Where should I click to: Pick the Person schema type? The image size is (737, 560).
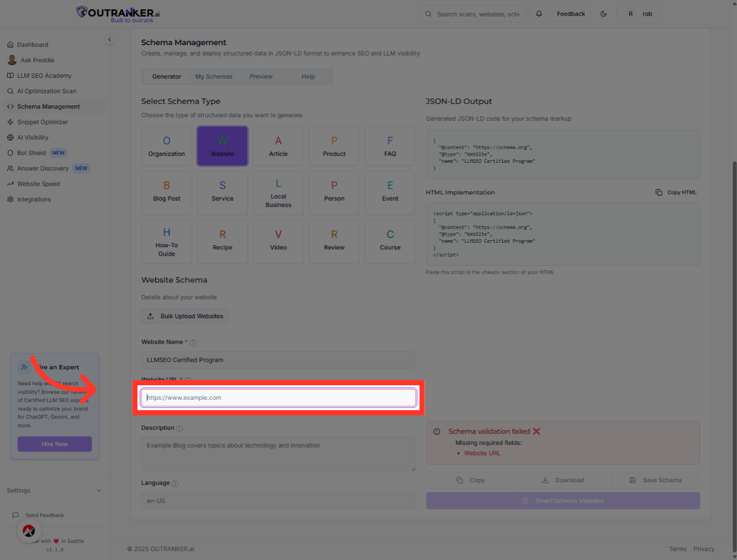pos(334,193)
